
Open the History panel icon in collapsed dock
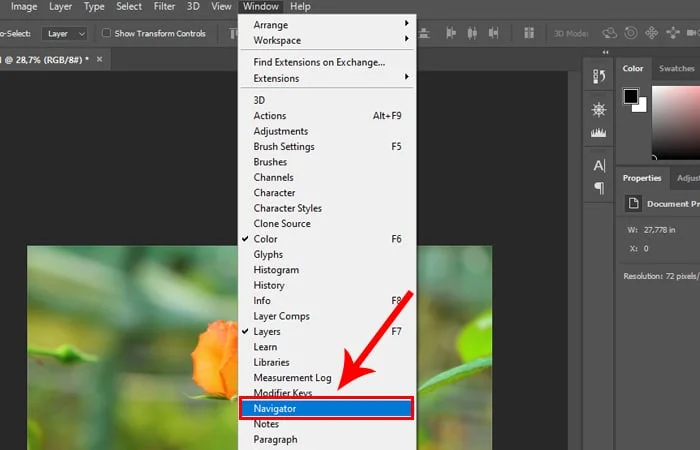[x=599, y=77]
